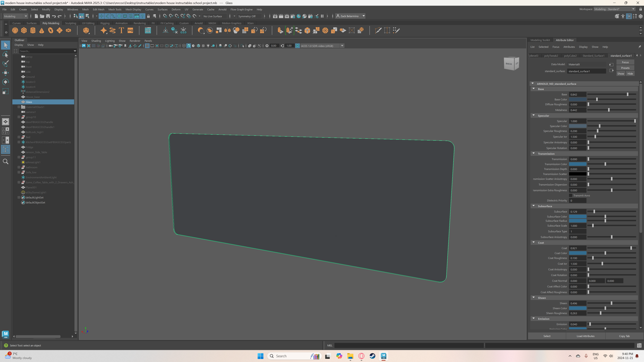Click the Save scene icon
The height and width of the screenshot is (362, 644).
(48, 16)
